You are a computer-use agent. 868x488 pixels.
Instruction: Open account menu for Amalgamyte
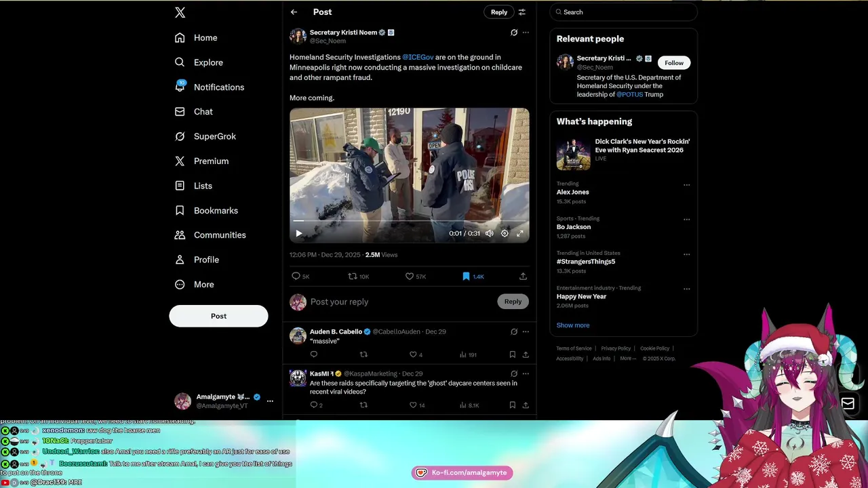223,401
